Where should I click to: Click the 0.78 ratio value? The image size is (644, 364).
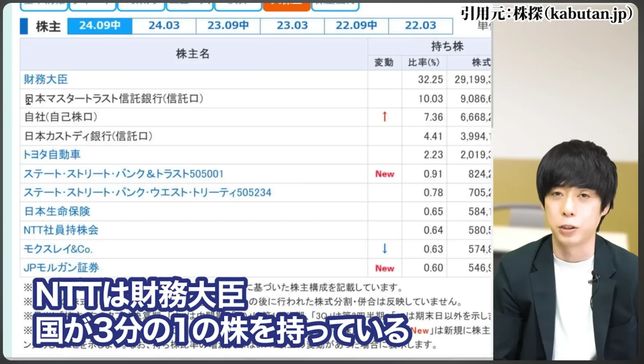coord(433,193)
